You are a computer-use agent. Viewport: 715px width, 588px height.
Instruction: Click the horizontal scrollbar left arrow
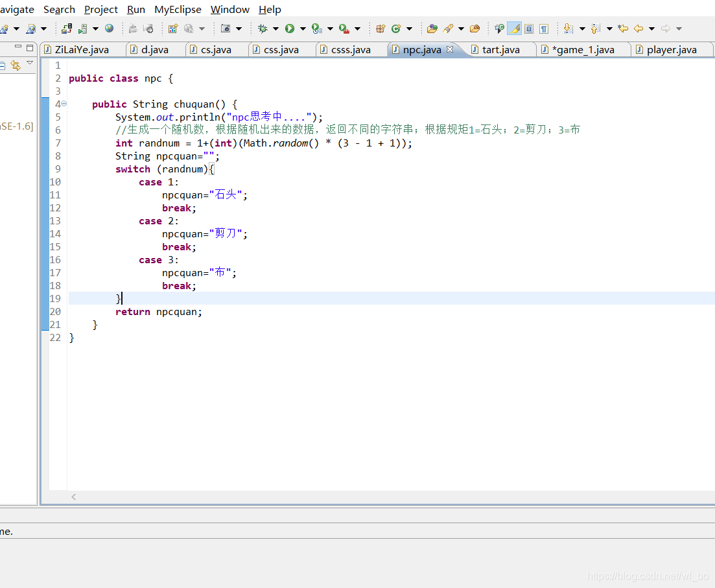[x=73, y=497]
